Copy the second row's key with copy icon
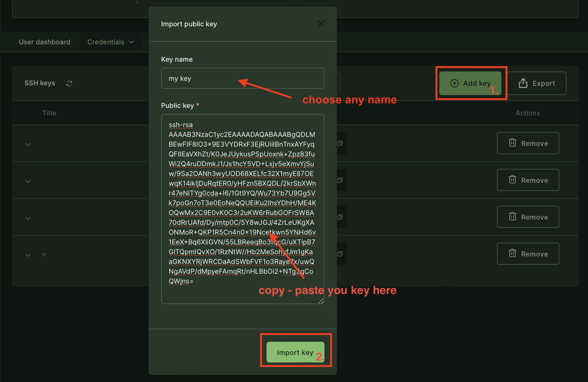This screenshot has width=588, height=382. (340, 180)
